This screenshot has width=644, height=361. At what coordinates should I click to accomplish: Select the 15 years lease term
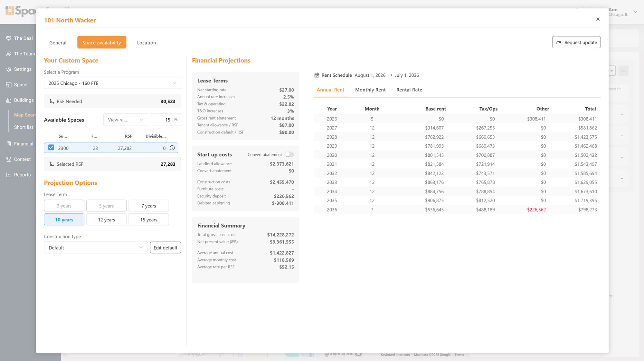(148, 220)
